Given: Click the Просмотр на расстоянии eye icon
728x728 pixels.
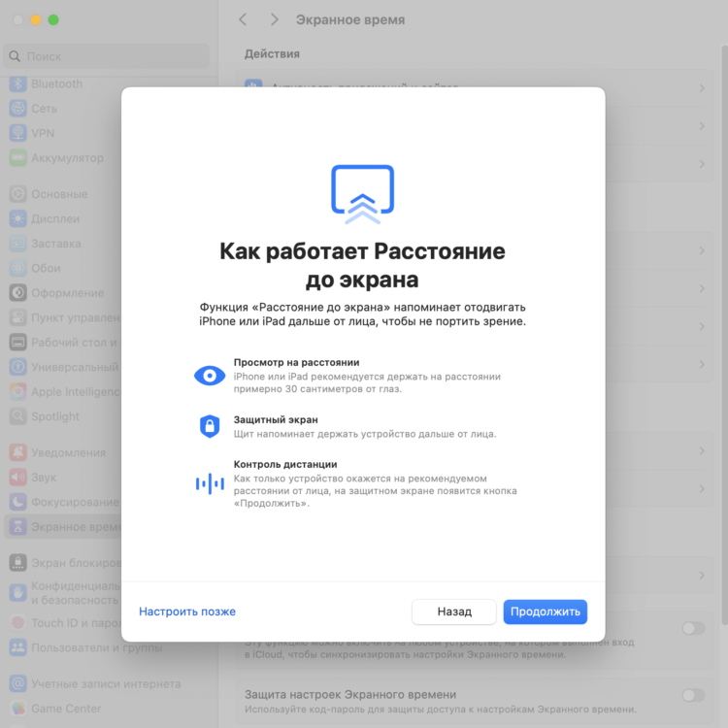Looking at the screenshot, I should point(210,375).
